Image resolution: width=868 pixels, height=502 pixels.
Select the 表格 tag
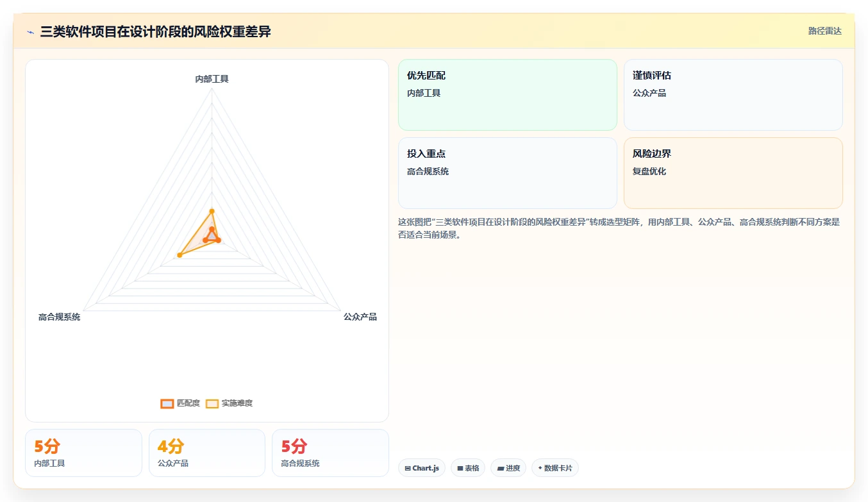click(x=468, y=468)
